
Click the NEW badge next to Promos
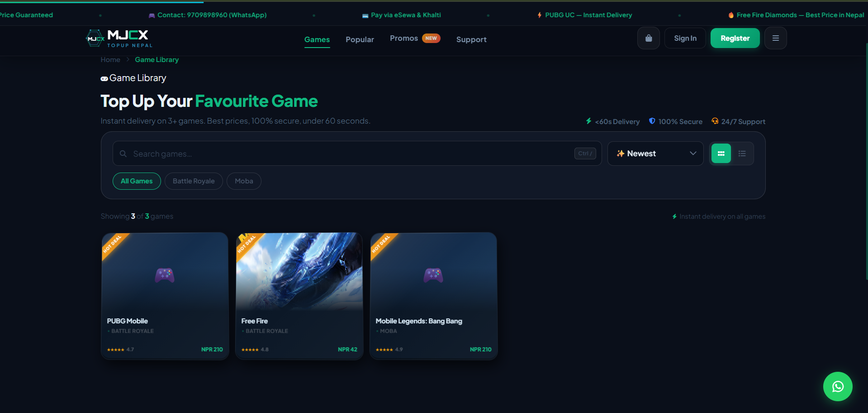point(431,38)
